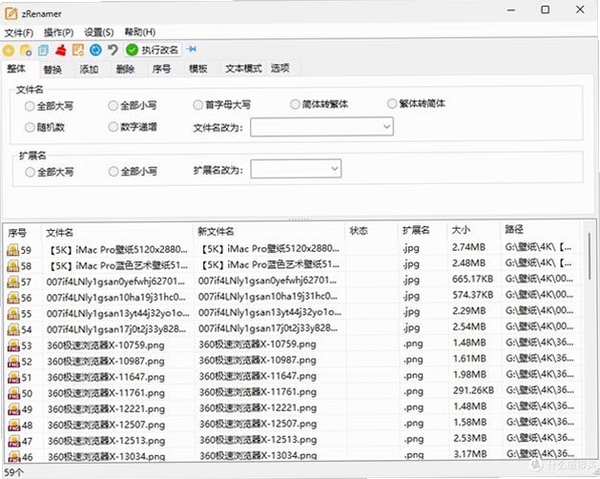600x479 pixels.
Task: Click the red broom clear list icon
Action: click(x=60, y=50)
